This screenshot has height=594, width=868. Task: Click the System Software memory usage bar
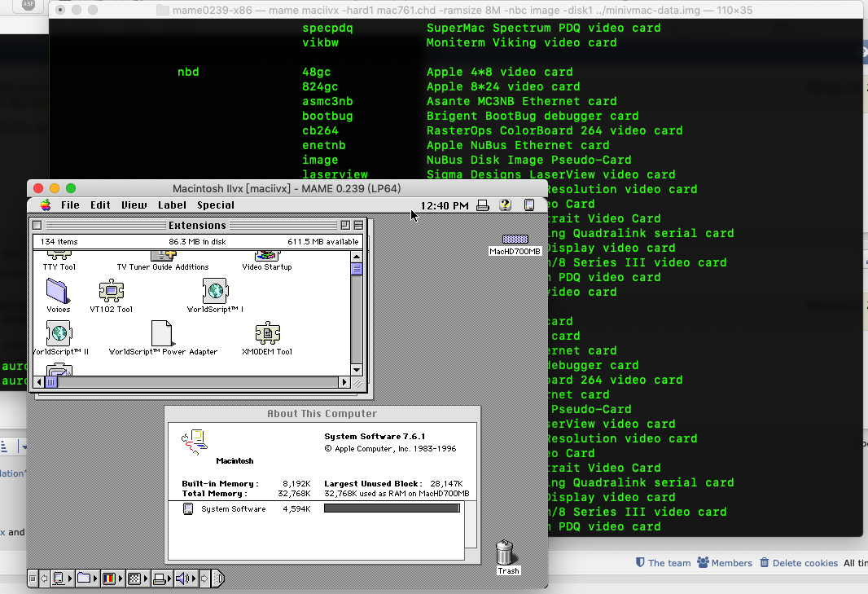[392, 508]
